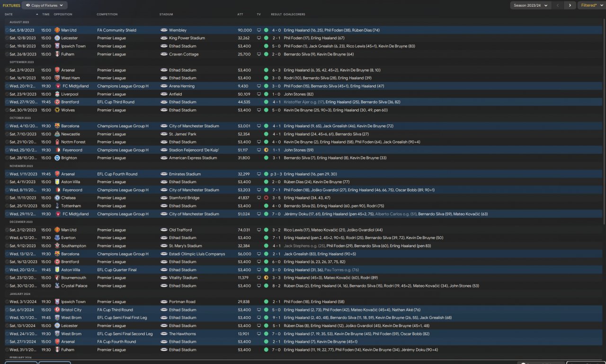This screenshot has height=364, width=606.
Task: Click the Everton club badge
Action: tap(57, 238)
